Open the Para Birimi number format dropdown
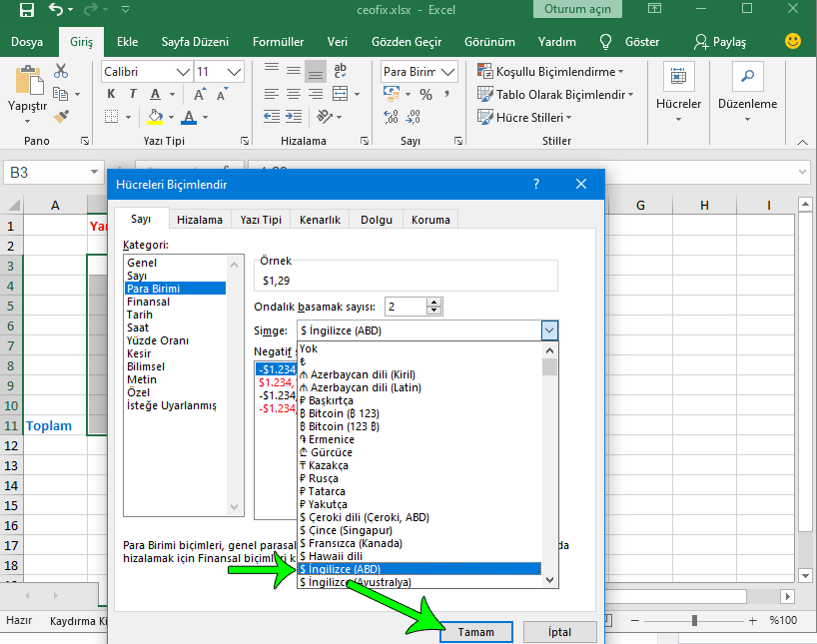 [x=447, y=72]
